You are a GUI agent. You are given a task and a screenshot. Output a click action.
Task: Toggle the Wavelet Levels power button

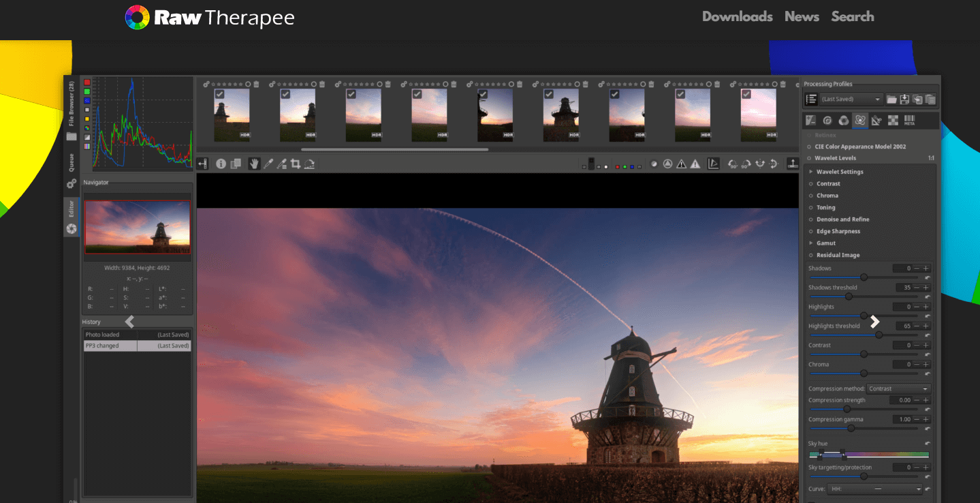pos(809,158)
